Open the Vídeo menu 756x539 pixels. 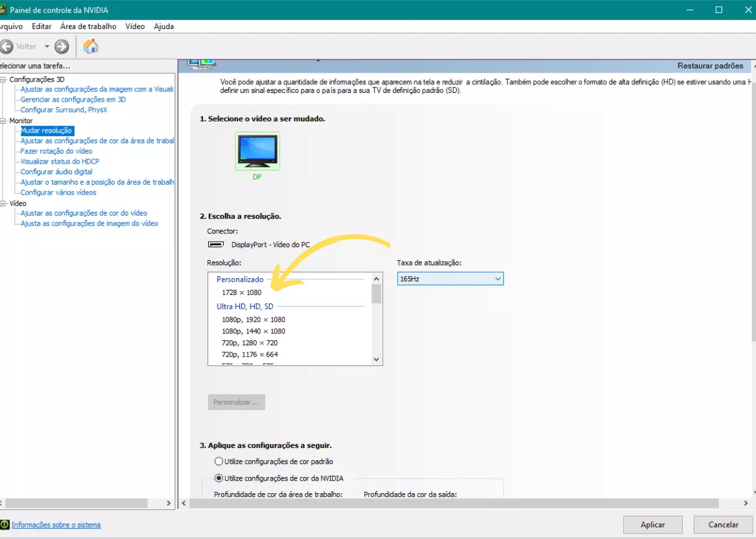[135, 27]
